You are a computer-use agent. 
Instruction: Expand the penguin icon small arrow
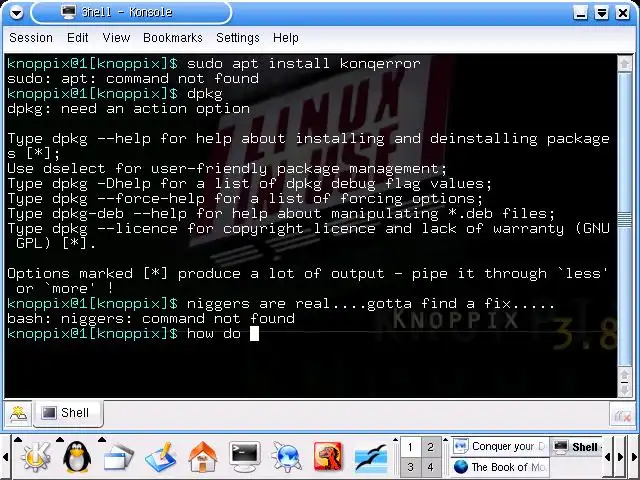point(60,440)
